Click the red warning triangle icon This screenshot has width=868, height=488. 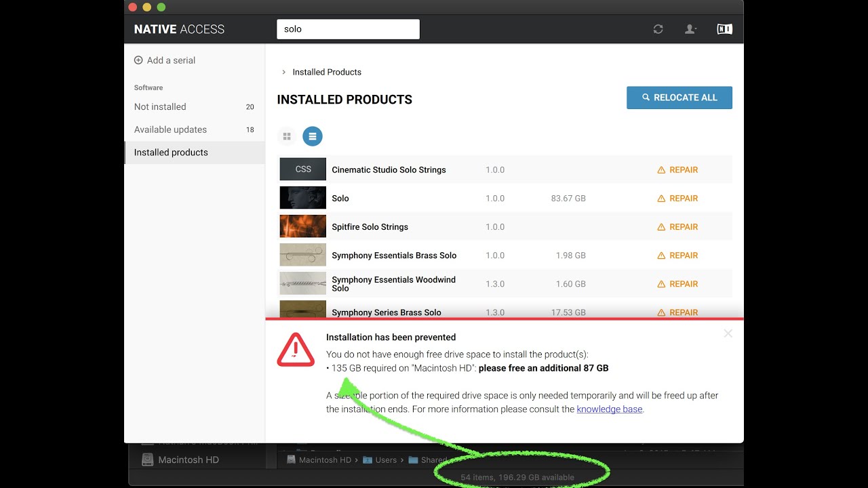click(296, 350)
